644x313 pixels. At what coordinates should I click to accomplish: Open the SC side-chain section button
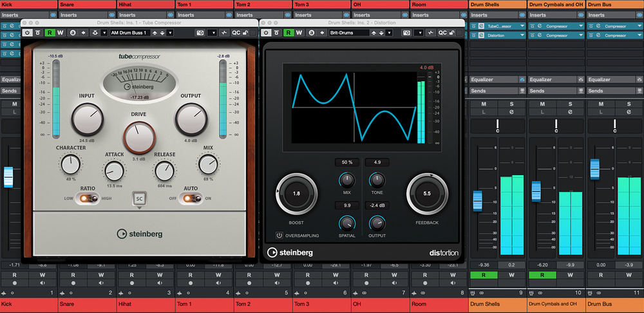[x=139, y=199]
